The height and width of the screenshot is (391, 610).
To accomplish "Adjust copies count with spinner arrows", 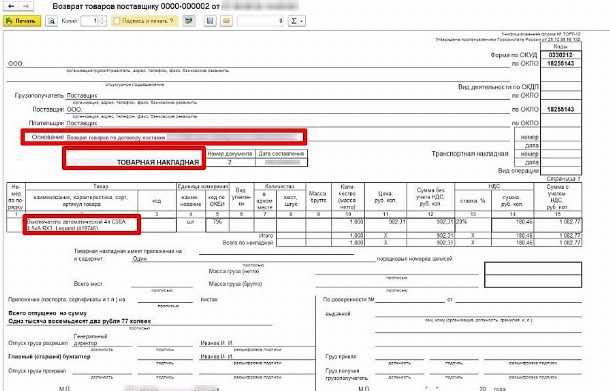I will [102, 21].
